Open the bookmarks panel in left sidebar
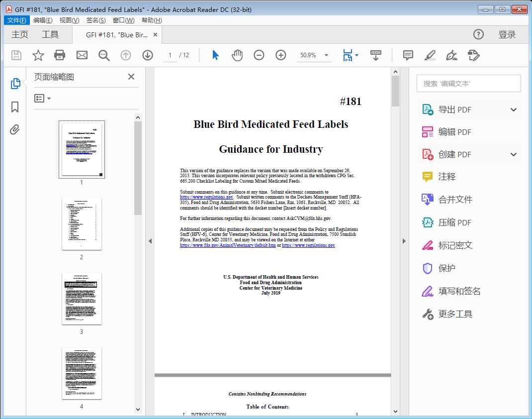Screen dimensions: 532x419 [15, 107]
